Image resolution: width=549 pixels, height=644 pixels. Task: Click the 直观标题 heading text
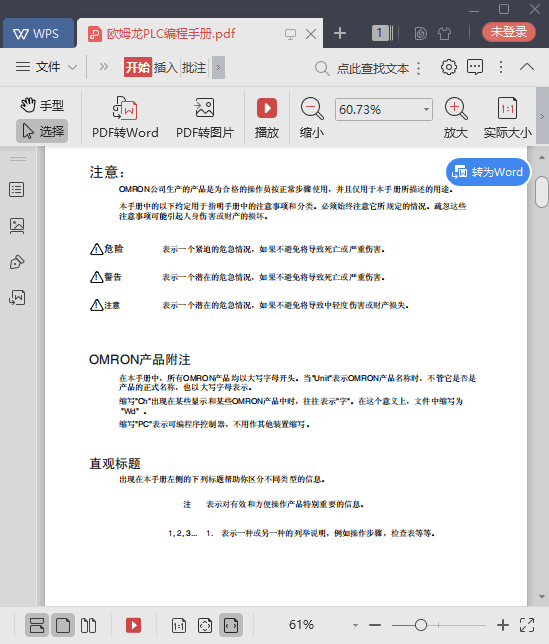[x=115, y=464]
